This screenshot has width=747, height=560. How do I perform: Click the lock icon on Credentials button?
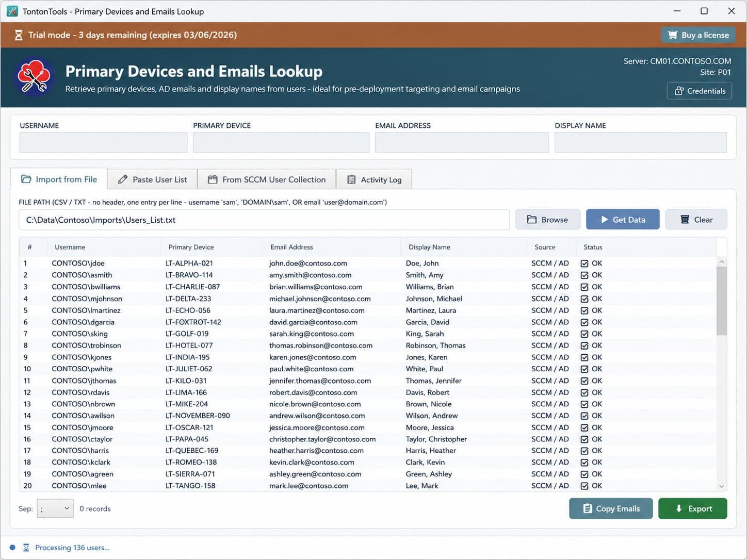679,91
